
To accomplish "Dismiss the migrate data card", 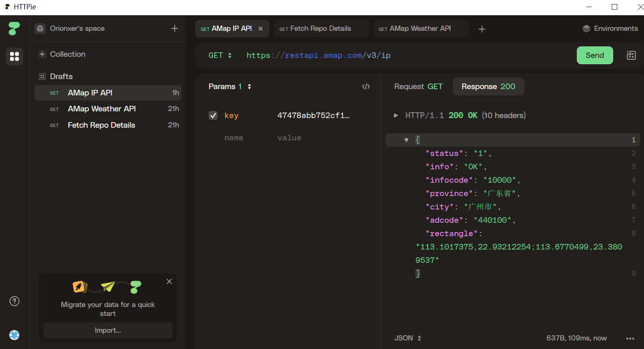I will 169,281.
